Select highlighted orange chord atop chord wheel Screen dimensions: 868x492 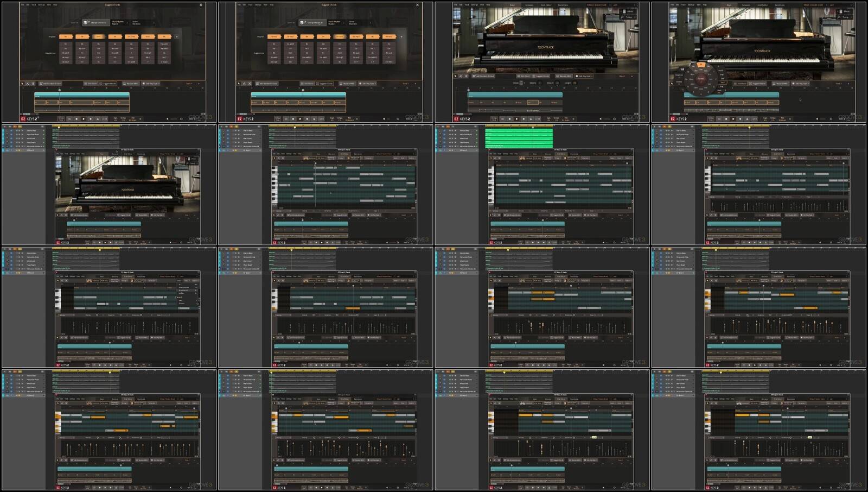point(701,65)
